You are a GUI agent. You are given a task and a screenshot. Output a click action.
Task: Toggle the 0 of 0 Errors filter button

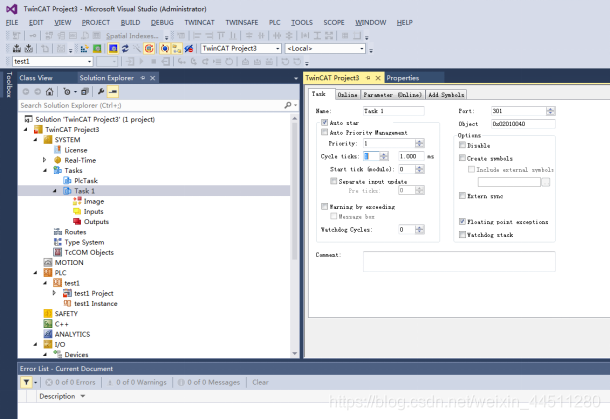(70, 382)
